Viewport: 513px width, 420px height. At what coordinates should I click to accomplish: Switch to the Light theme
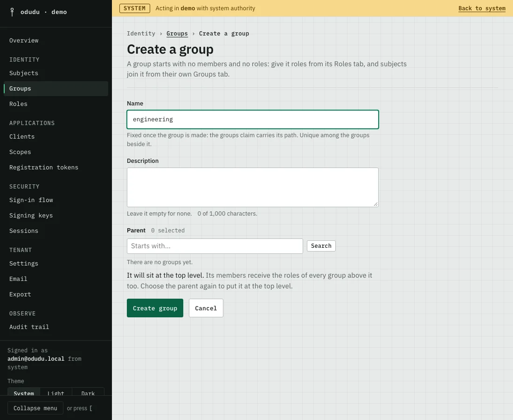pyautogui.click(x=56, y=392)
